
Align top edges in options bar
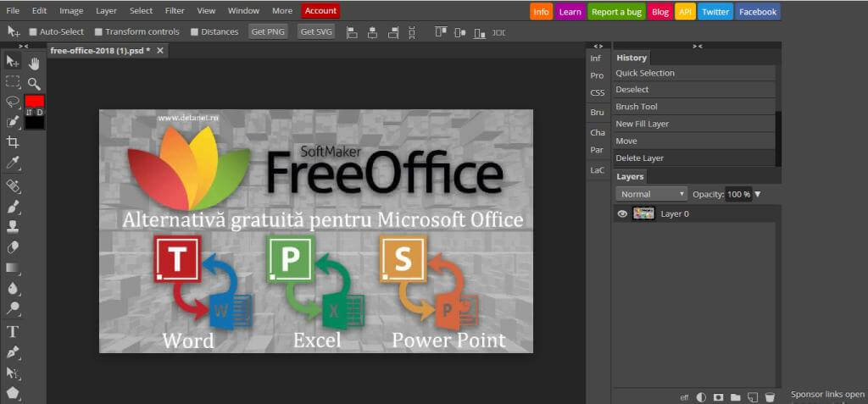(x=441, y=33)
